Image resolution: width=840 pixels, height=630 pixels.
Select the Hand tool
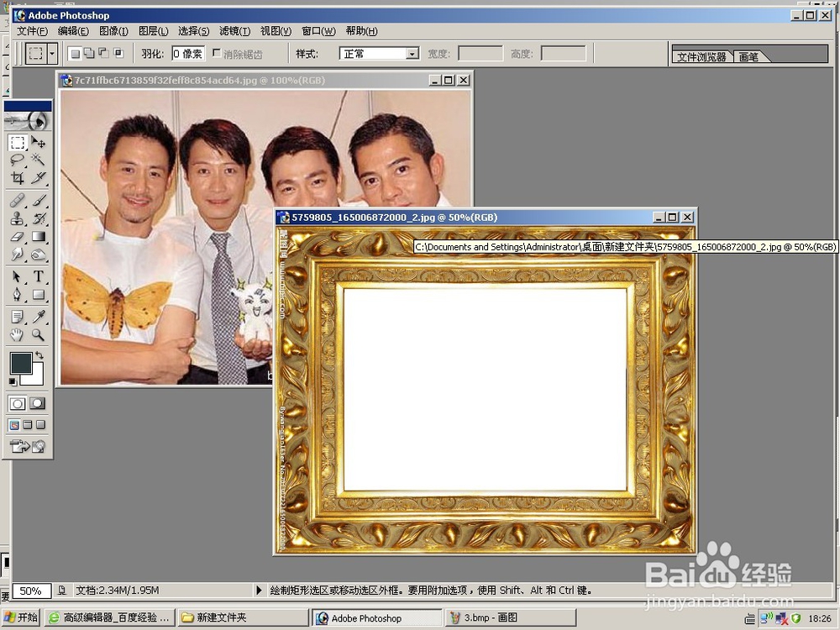pos(18,335)
